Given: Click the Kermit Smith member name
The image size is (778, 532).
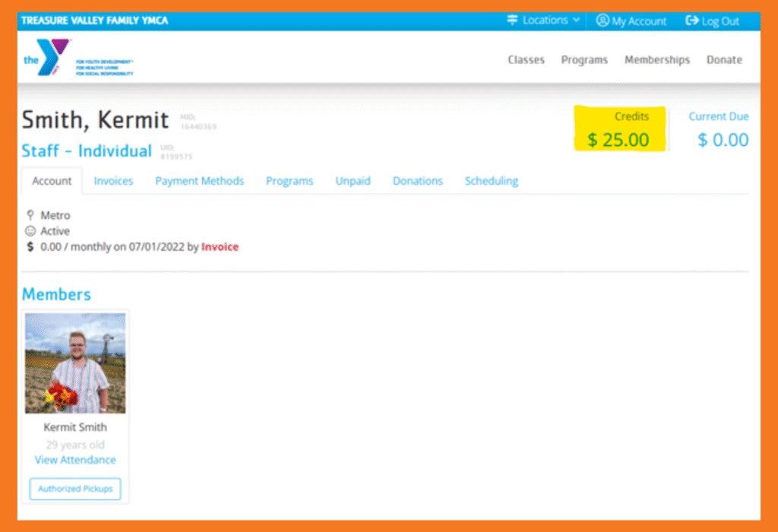Looking at the screenshot, I should 75,427.
